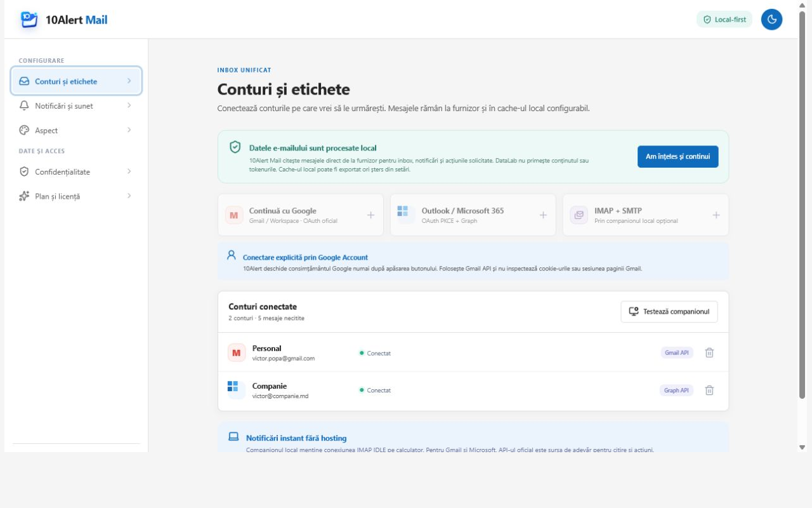Click palette icon beside Aspect
Image resolution: width=812 pixels, height=508 pixels.
pyautogui.click(x=24, y=130)
